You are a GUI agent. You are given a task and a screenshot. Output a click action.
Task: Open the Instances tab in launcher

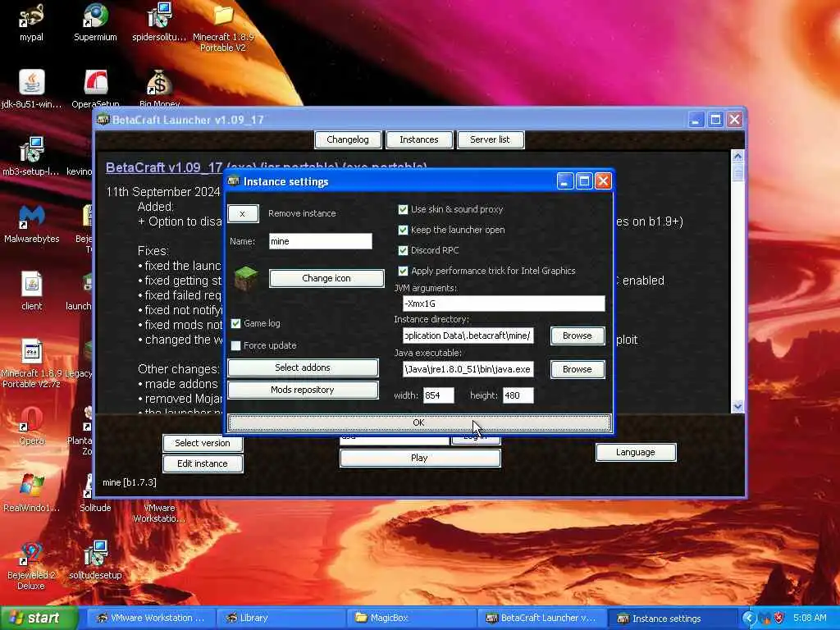click(x=419, y=139)
